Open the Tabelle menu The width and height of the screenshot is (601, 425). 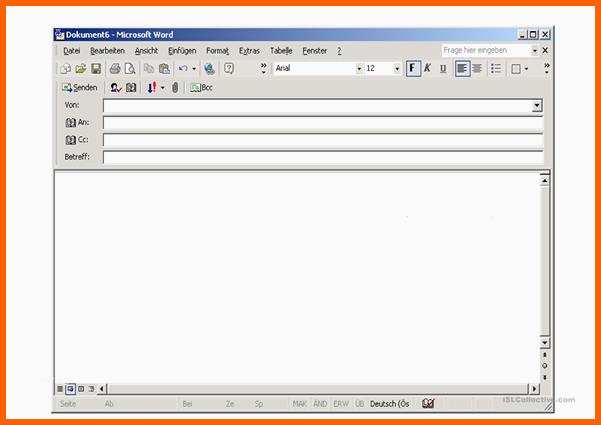[x=281, y=50]
